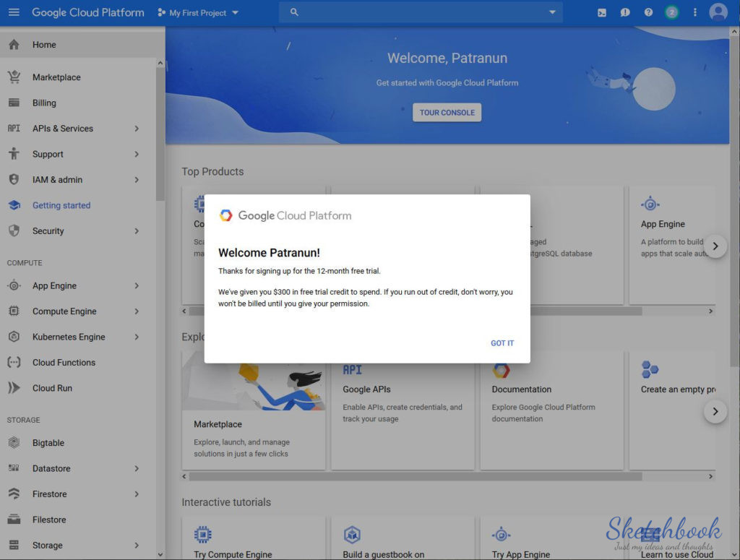Click the Bigtable icon in sidebar

14,443
